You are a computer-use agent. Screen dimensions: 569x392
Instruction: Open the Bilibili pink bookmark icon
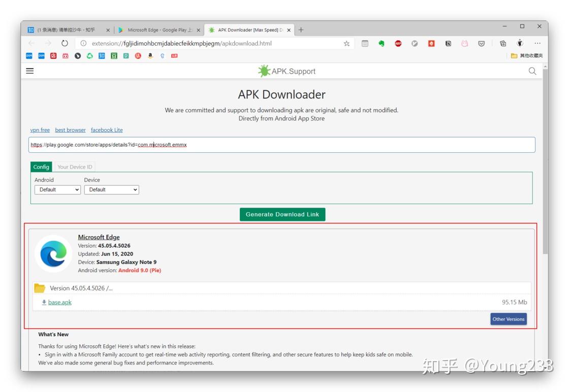pos(66,56)
